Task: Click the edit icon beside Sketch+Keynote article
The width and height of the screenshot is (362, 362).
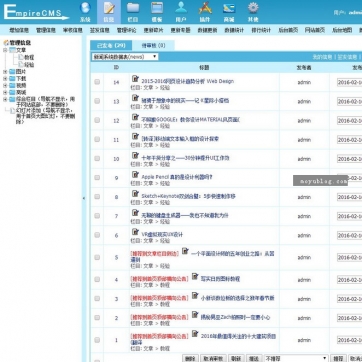Action: click(x=135, y=194)
